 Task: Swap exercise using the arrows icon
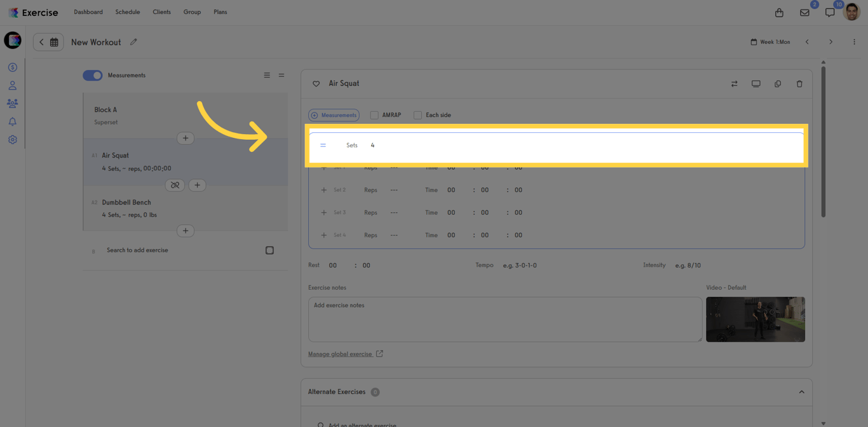pyautogui.click(x=734, y=83)
